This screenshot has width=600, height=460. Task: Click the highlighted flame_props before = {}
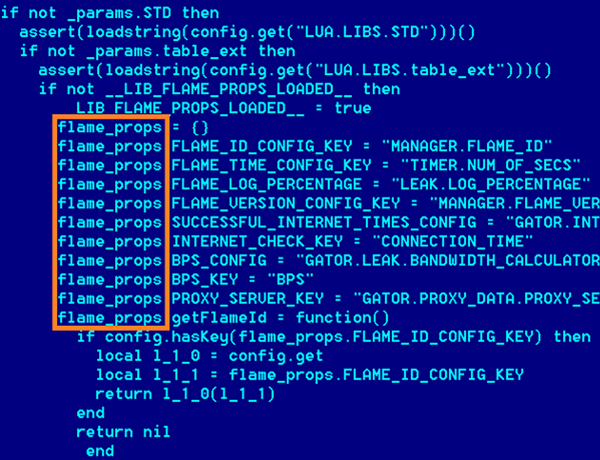pos(109,127)
